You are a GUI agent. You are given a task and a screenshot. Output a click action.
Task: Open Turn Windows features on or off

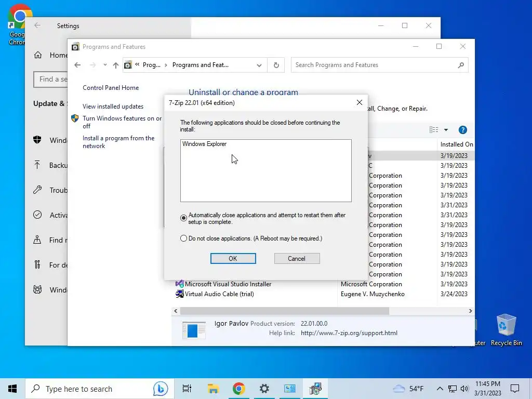tap(122, 122)
